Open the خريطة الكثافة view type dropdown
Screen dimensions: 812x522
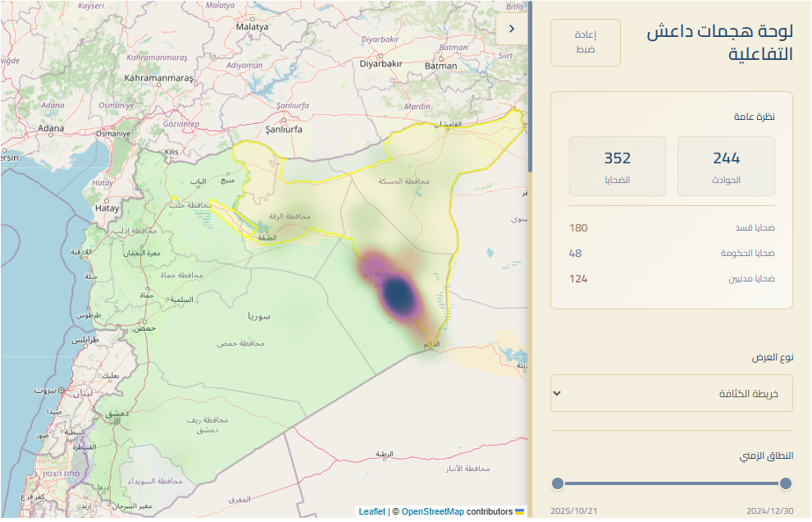[672, 393]
